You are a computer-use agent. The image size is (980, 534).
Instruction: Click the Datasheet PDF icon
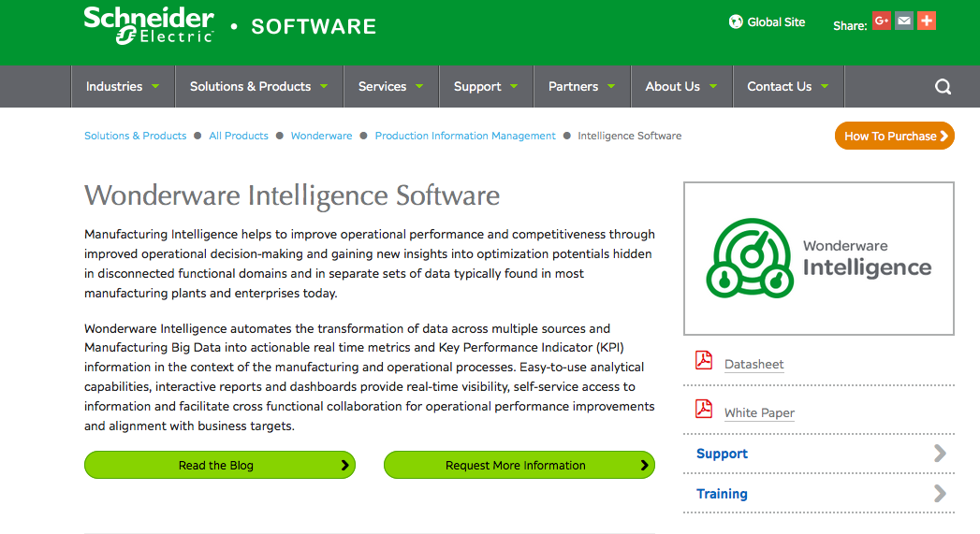pyautogui.click(x=704, y=361)
